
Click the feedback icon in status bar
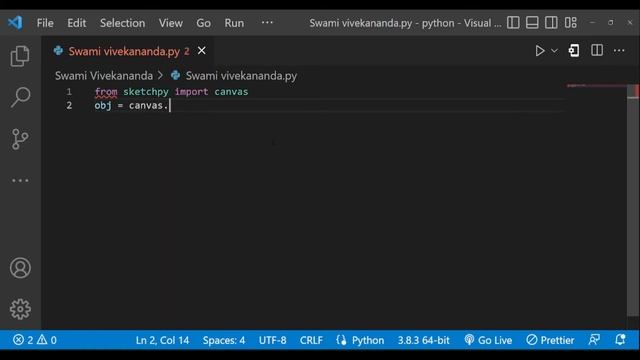pos(594,340)
